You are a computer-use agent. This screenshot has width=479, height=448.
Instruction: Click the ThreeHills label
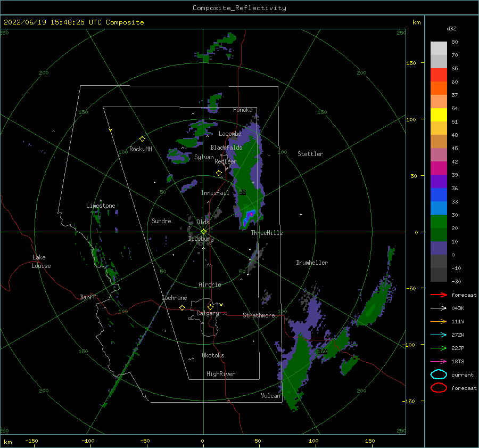point(267,233)
